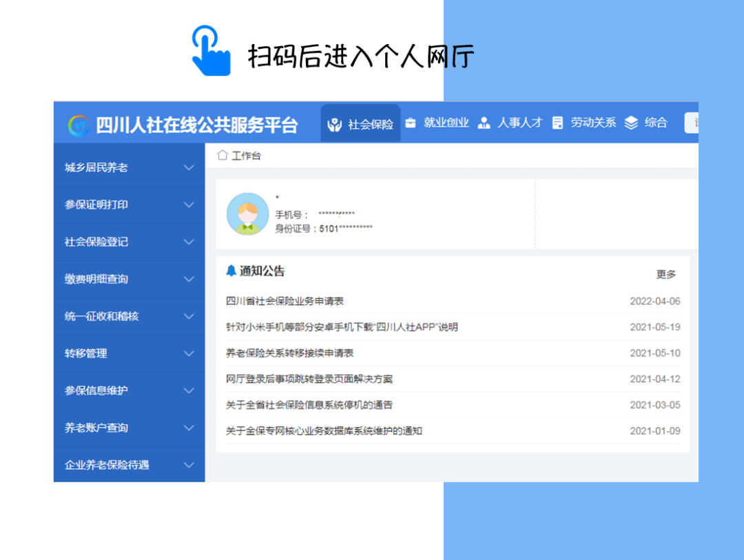The image size is (744, 560).
Task: Click the user avatar image
Action: 247,214
